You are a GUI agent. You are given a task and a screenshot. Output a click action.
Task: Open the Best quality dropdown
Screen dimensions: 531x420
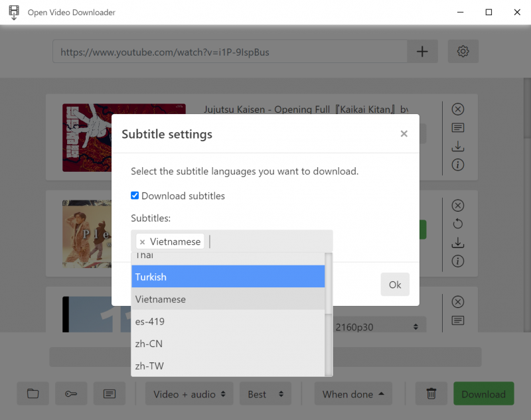(265, 393)
